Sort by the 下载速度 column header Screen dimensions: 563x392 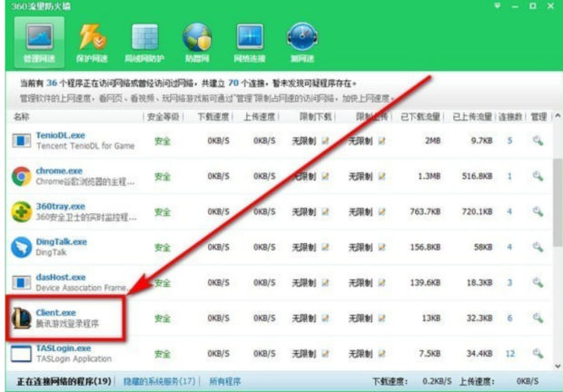click(213, 116)
